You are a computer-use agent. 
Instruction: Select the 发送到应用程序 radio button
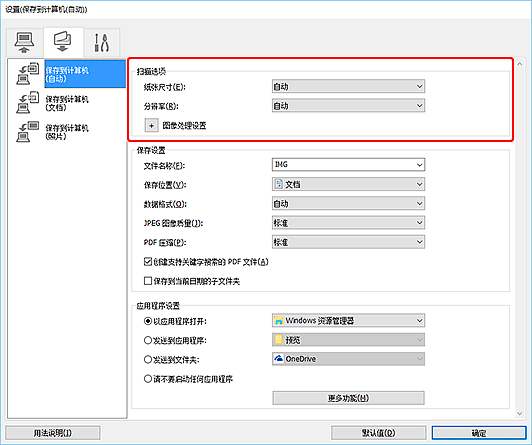[148, 340]
